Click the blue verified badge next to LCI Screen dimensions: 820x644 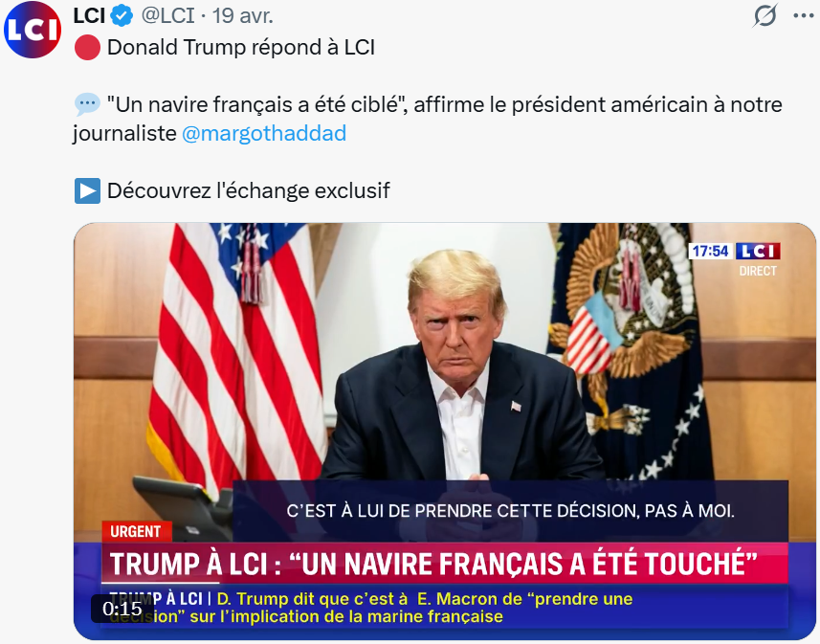click(122, 16)
